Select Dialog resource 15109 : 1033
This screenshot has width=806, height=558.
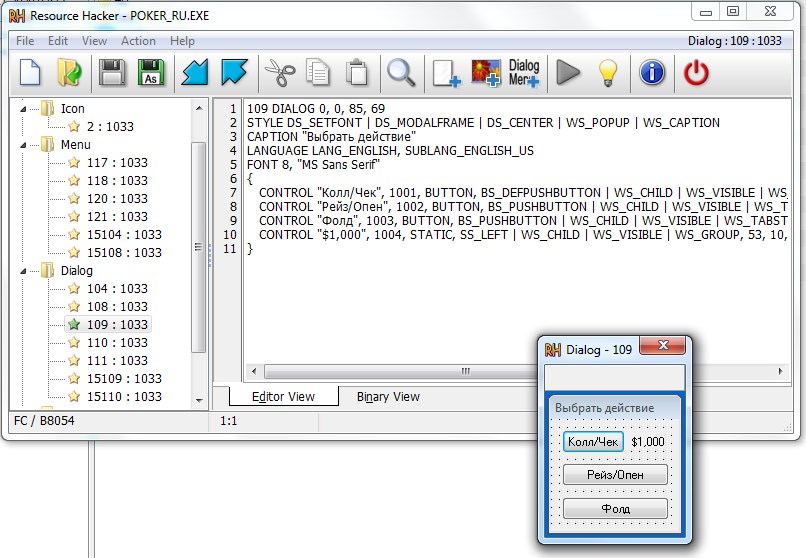point(124,378)
